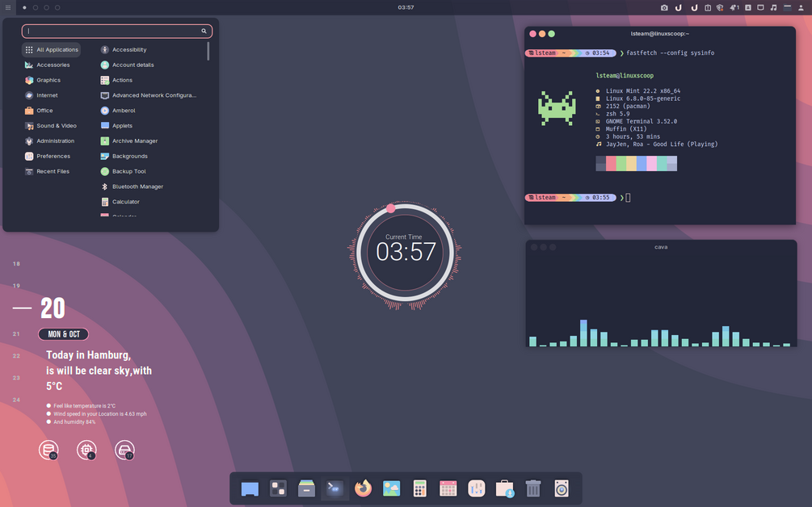The height and width of the screenshot is (507, 812).
Task: Launch Amberol from the app list
Action: point(118,110)
